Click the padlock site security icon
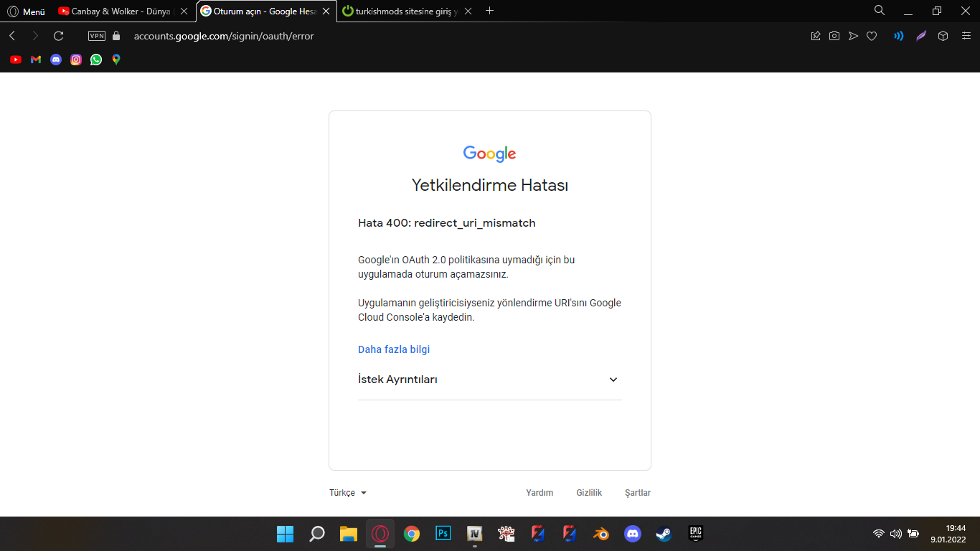980x551 pixels. pos(116,36)
